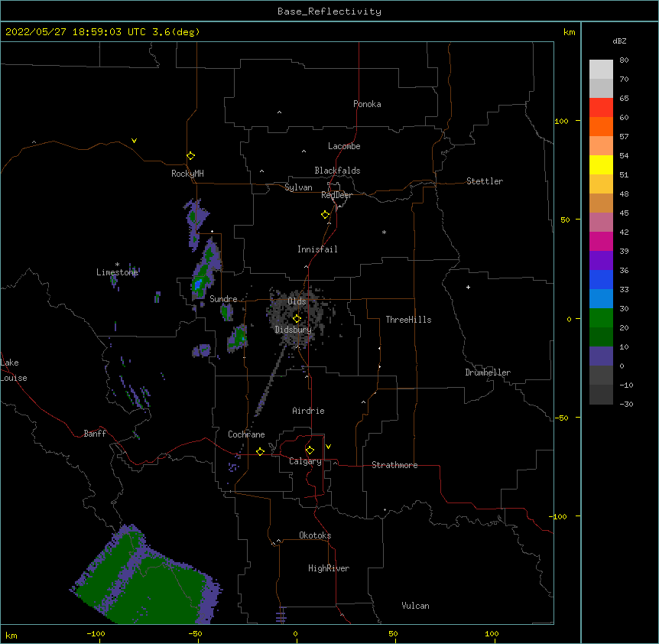This screenshot has width=659, height=644.
Task: Select the RedDeer label
Action: click(336, 195)
